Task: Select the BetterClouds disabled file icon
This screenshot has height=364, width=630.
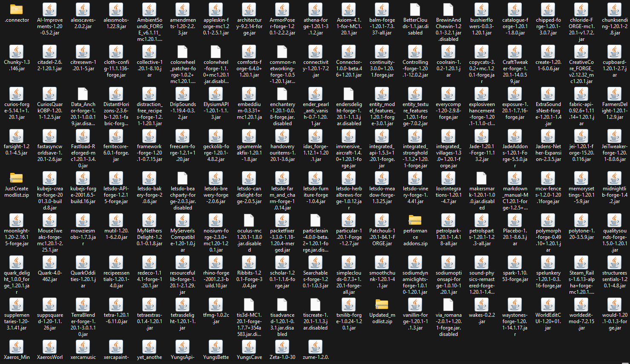Action: [415, 9]
